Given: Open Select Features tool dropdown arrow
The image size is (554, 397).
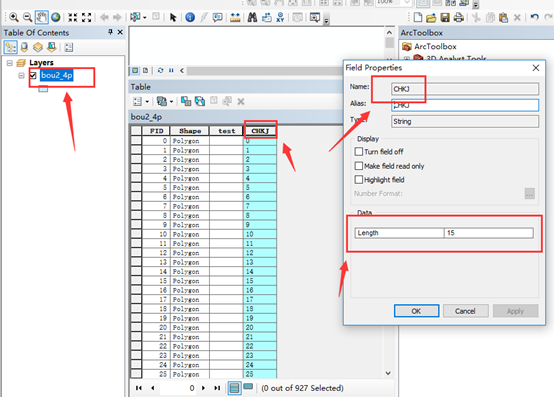Looking at the screenshot, I should coord(145,17).
